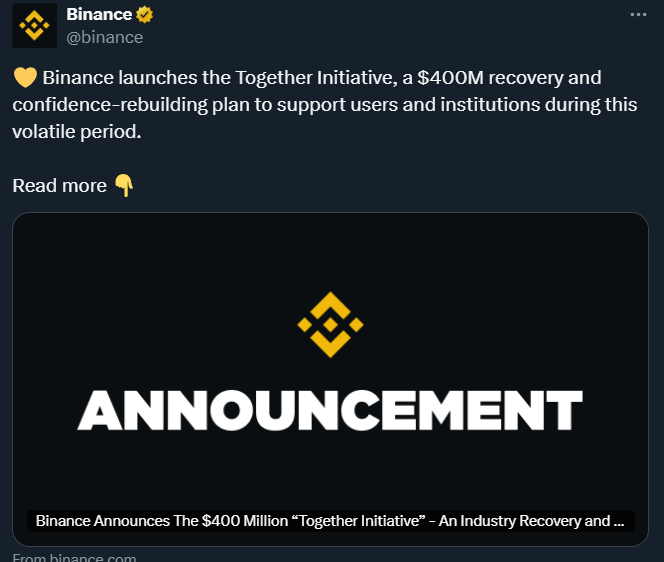Image resolution: width=664 pixels, height=562 pixels.
Task: Click the Binance display name
Action: (99, 15)
